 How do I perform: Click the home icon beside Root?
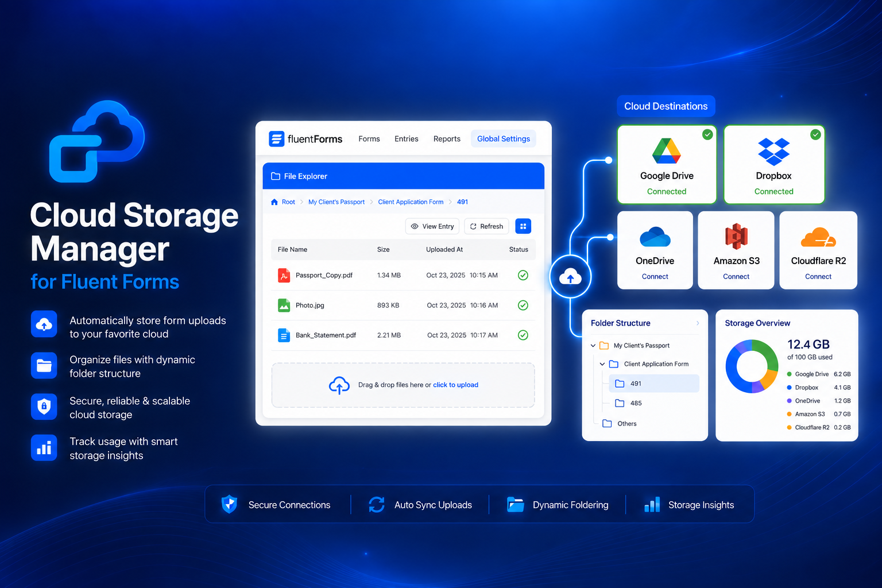274,202
